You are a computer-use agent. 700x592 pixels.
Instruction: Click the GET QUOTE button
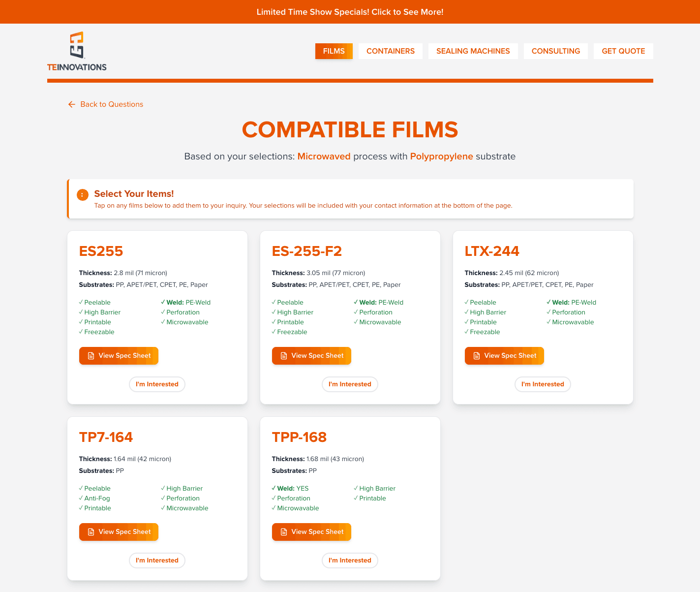(x=623, y=51)
